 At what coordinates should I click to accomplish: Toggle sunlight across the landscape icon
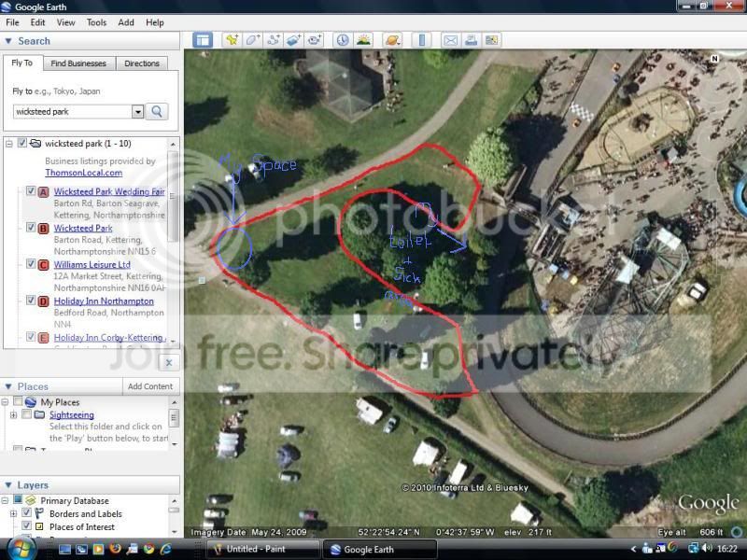tap(363, 40)
